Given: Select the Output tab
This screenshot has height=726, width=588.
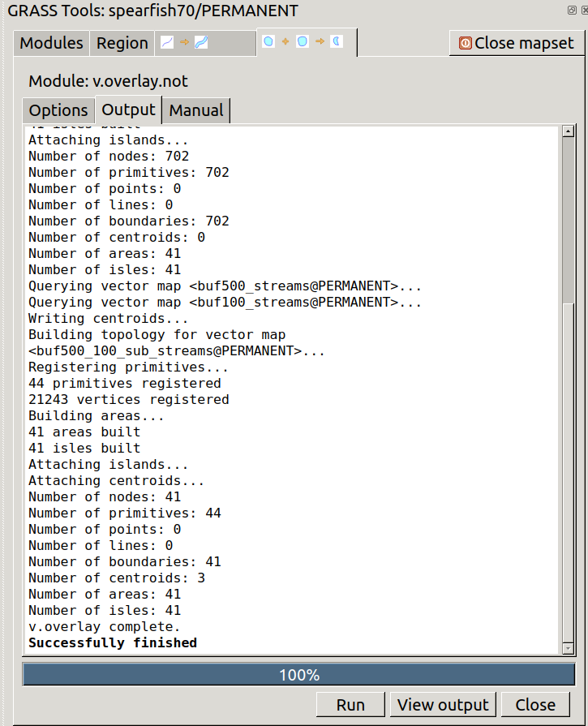Looking at the screenshot, I should tap(128, 110).
